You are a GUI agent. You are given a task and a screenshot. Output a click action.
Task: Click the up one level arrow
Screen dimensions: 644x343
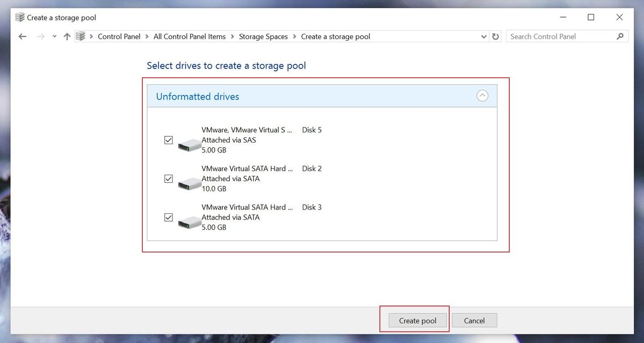tap(65, 36)
